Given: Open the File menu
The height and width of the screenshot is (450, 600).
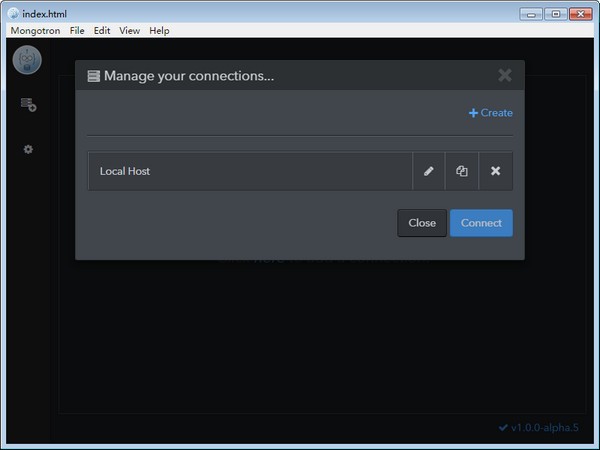Looking at the screenshot, I should pyautogui.click(x=77, y=31).
